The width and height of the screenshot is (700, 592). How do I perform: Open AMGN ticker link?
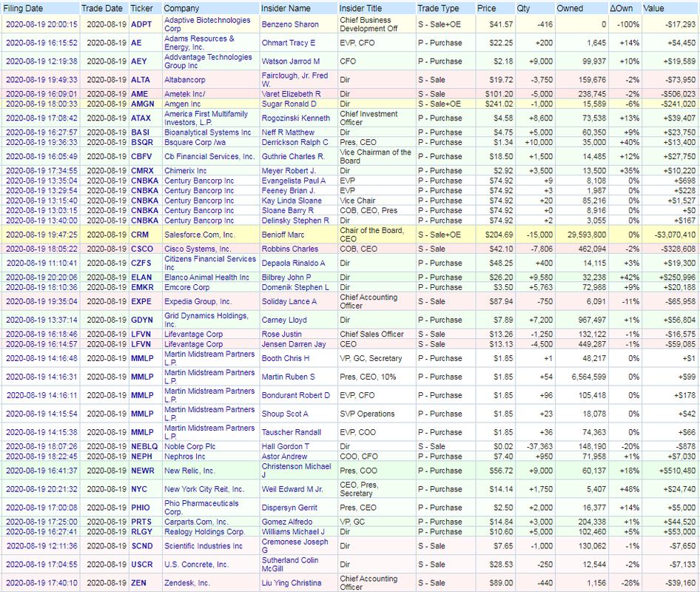coord(142,104)
